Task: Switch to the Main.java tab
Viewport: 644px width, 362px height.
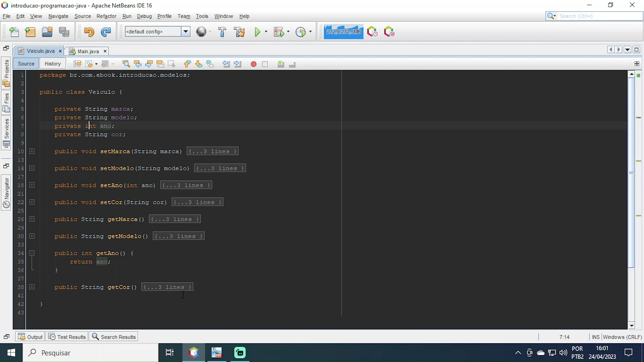Action: 88,51
